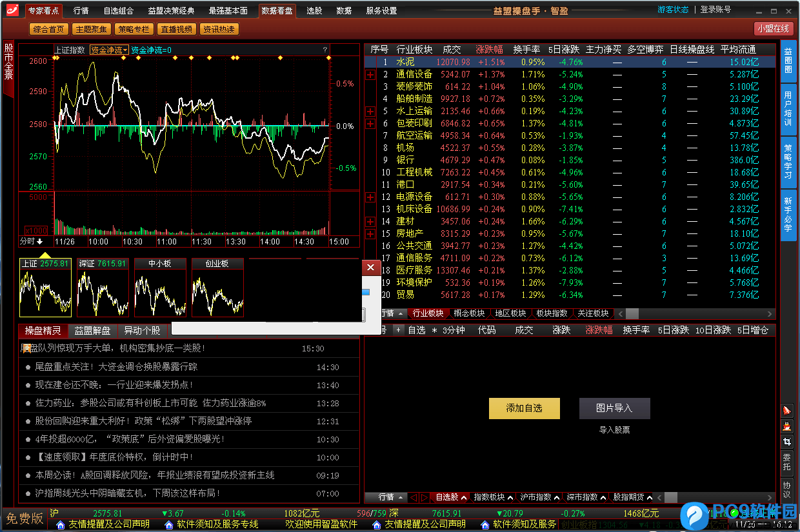Switch to the 专家看点 top tab

43,10
